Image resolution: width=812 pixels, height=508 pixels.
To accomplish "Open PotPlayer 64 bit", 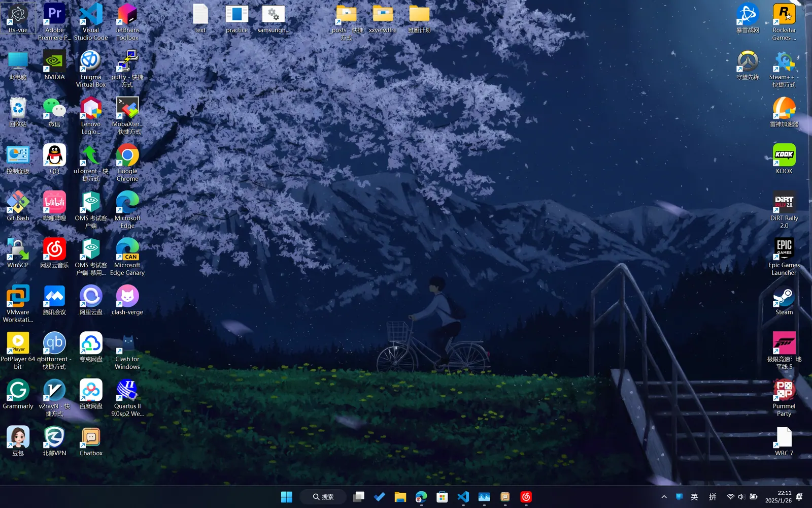I will tap(18, 343).
